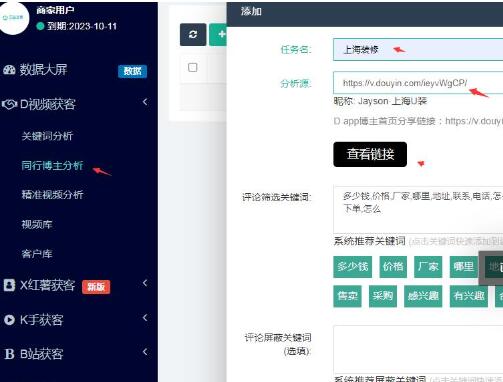Add the 售卖 keyword tag
This screenshot has height=382, width=503.
click(347, 296)
